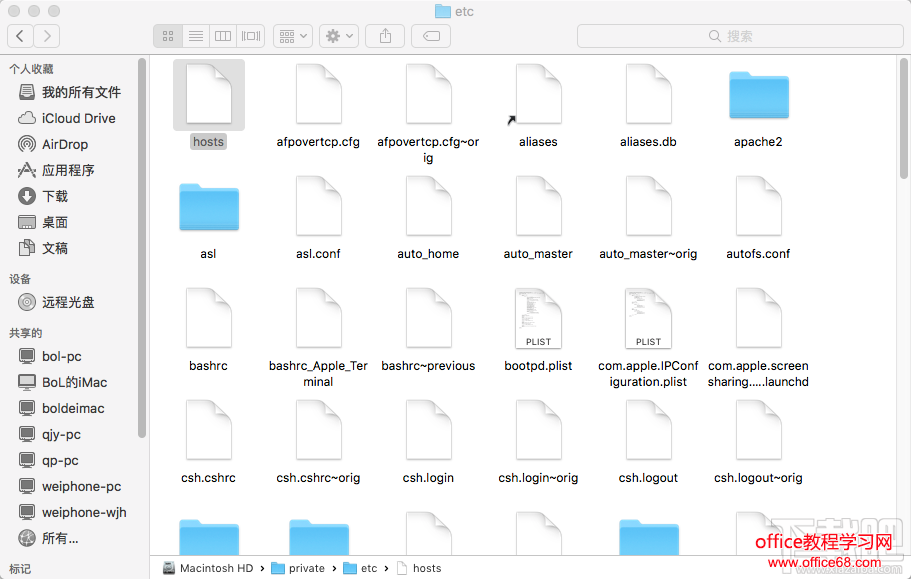
Task: Click the Share toolbar button
Action: tap(385, 36)
